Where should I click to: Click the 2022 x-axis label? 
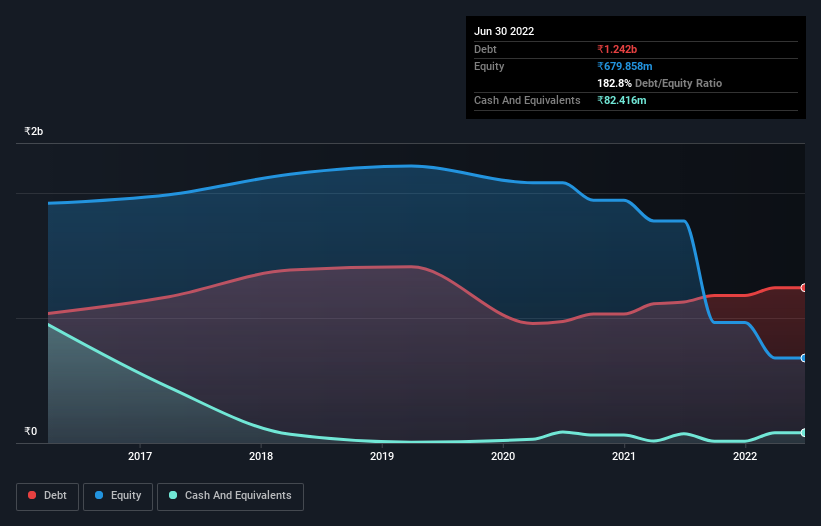(745, 456)
